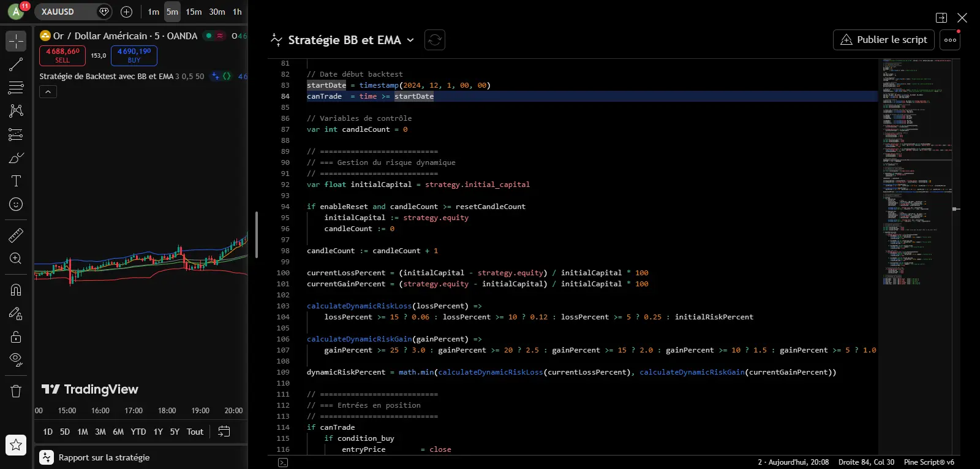Open the chart patterns tool group
Image resolution: width=980 pixels, height=469 pixels.
click(x=16, y=111)
